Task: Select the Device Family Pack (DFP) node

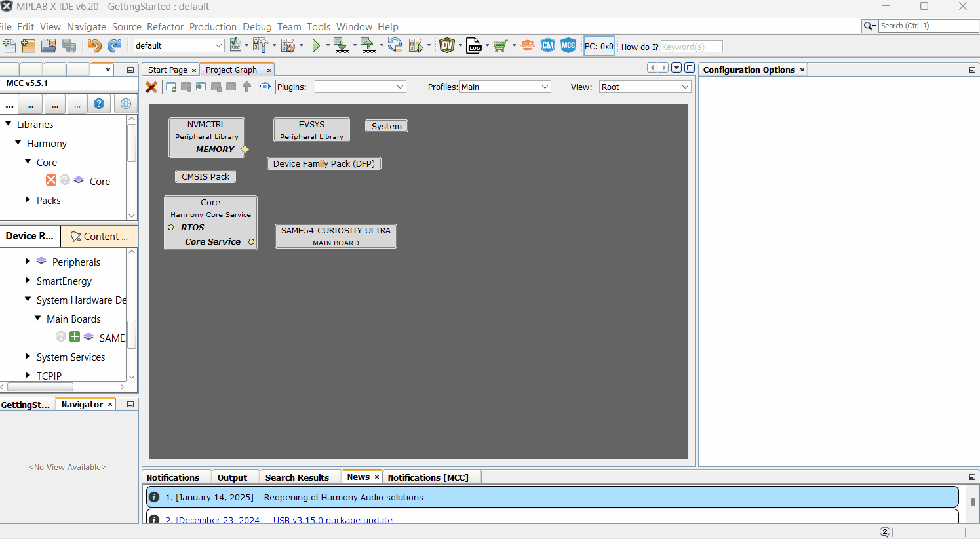Action: [324, 163]
